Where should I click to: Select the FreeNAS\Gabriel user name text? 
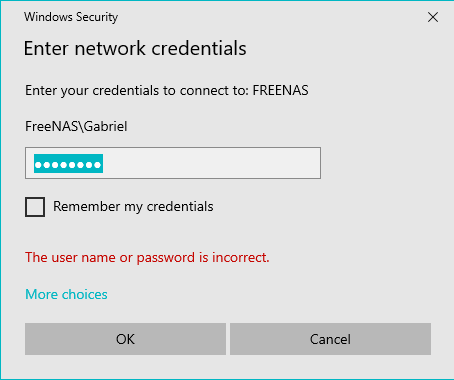pyautogui.click(x=76, y=126)
